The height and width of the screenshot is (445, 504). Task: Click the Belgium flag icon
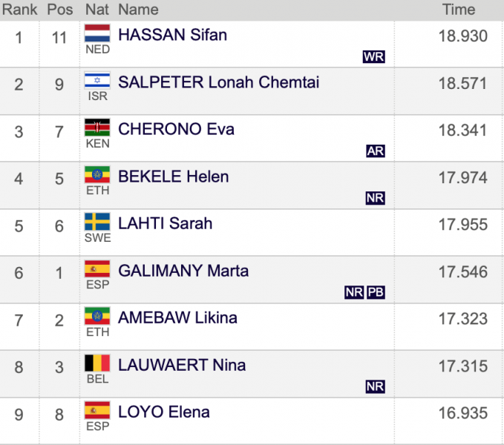tap(97, 363)
